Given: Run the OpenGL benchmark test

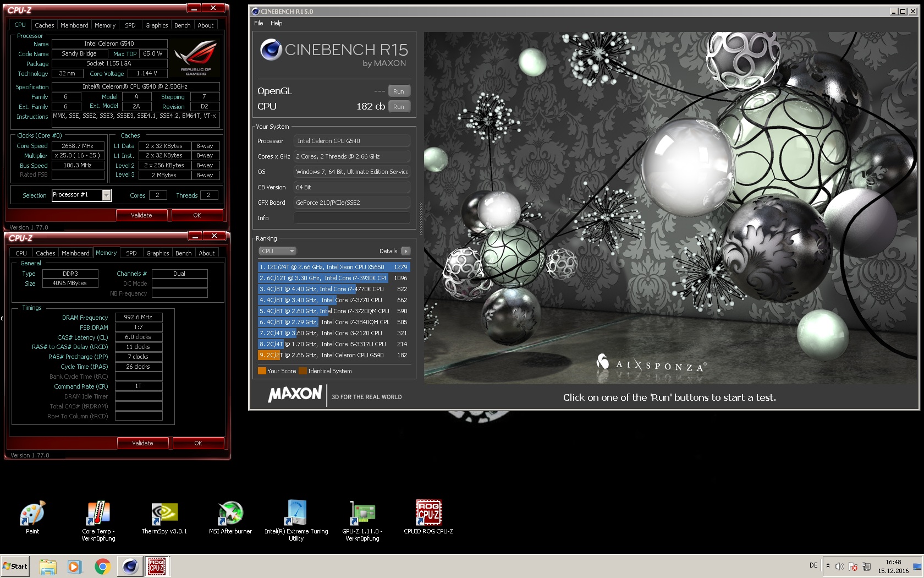Looking at the screenshot, I should pos(399,91).
